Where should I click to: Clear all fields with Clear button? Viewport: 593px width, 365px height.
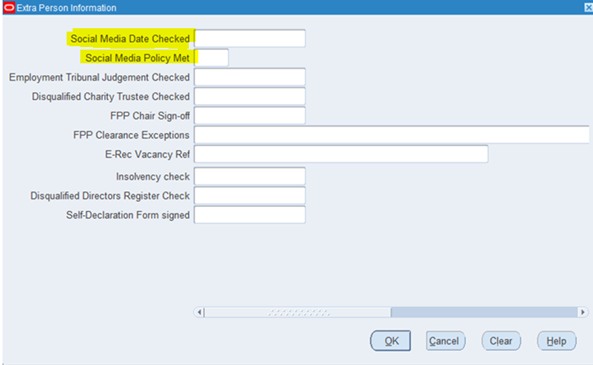(x=501, y=341)
